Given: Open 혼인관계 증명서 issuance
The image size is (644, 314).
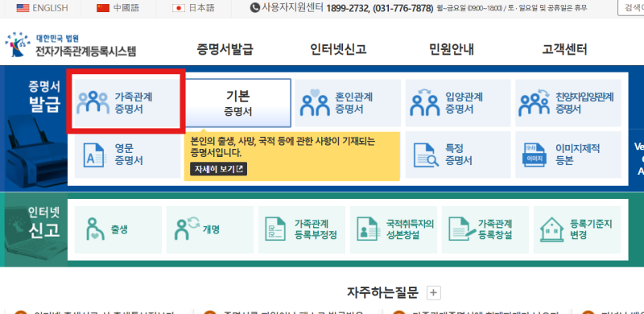Looking at the screenshot, I should click(348, 103).
